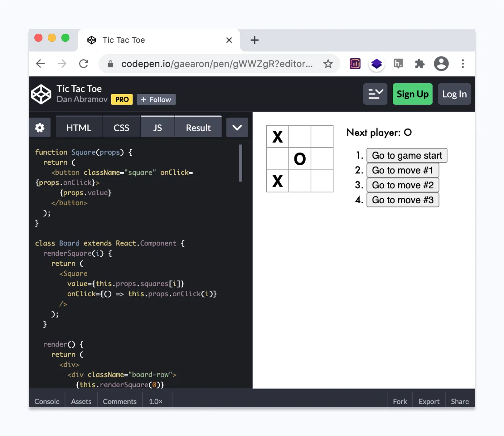Click the CodePen logo icon
Screen dimensions: 504x436
[41, 94]
